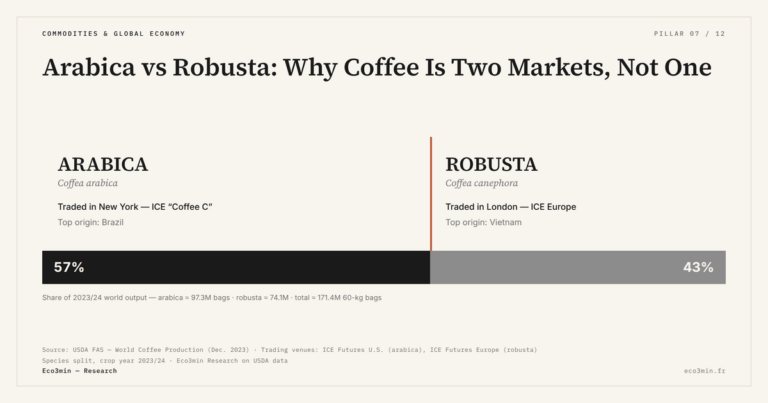This screenshot has width=768, height=403.
Task: Click the "Eco3min — Research" footer label
Action: pyautogui.click(x=79, y=371)
